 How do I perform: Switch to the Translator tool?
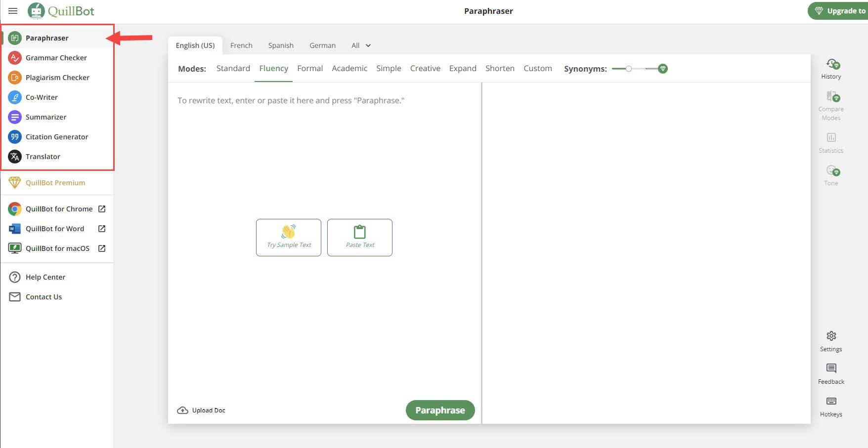click(43, 157)
